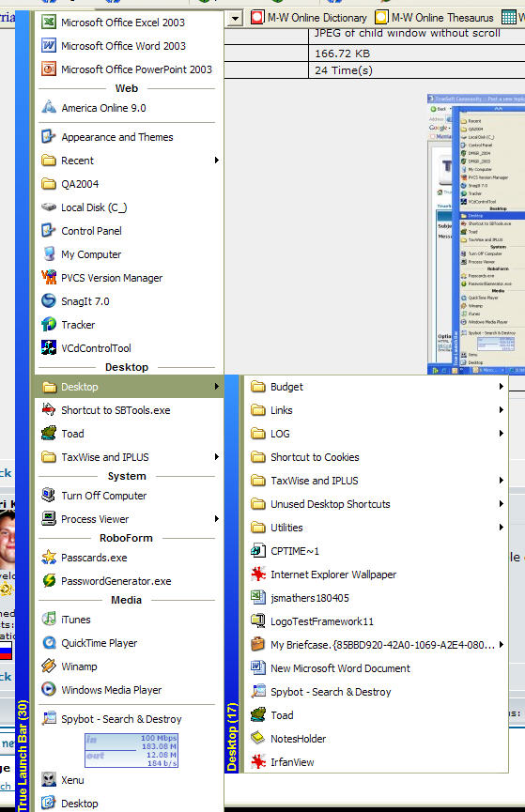Start Microsoft Office PowerPoint 2003 icon
525x812 pixels.
[x=49, y=69]
